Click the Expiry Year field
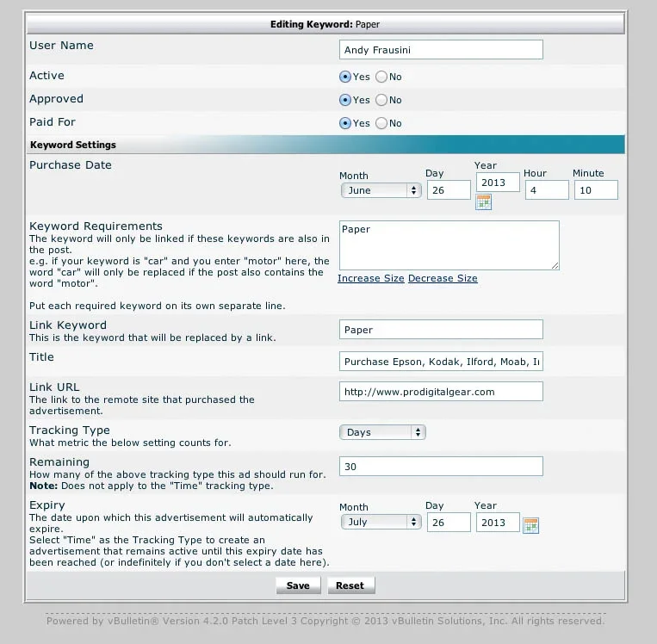 point(498,523)
